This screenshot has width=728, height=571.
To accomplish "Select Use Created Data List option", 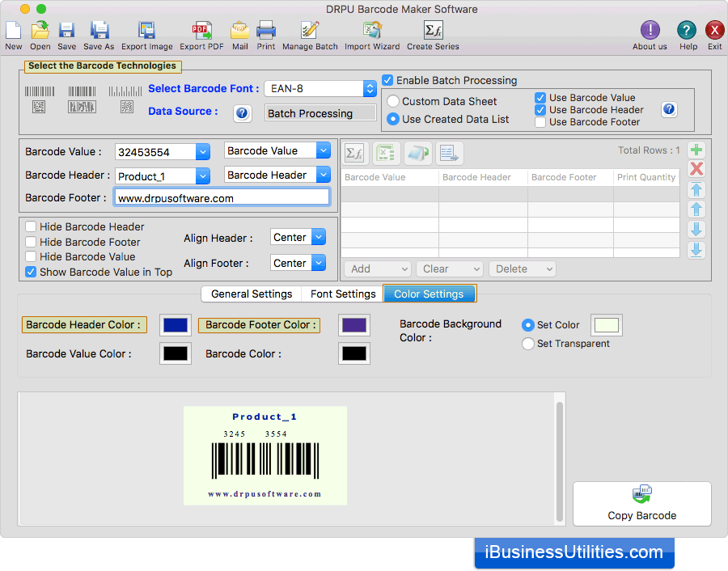I will click(x=393, y=120).
